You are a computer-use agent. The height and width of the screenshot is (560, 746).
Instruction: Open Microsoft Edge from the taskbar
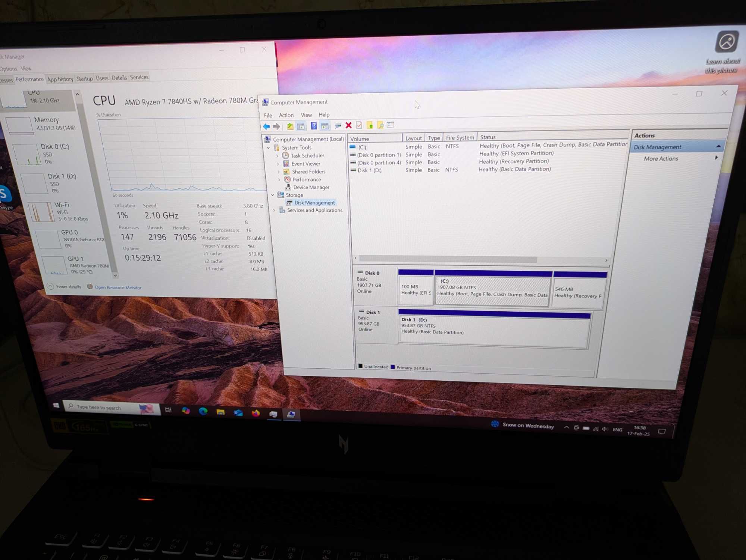coord(203,411)
